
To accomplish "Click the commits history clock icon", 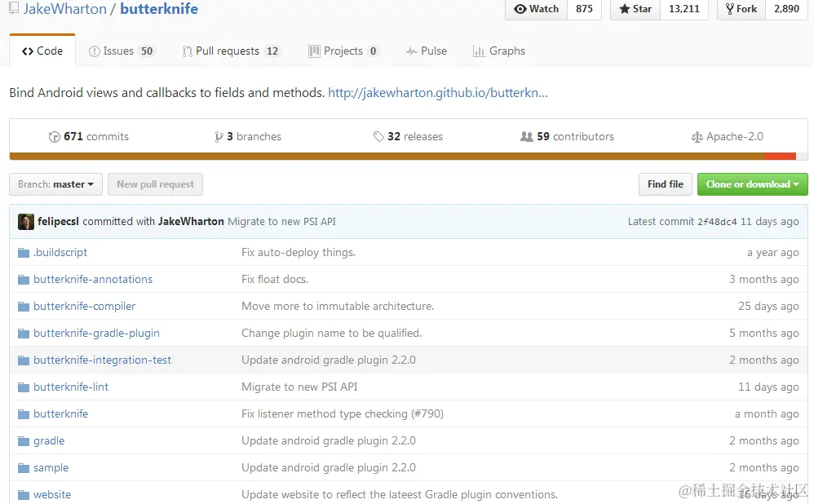I will click(x=54, y=137).
